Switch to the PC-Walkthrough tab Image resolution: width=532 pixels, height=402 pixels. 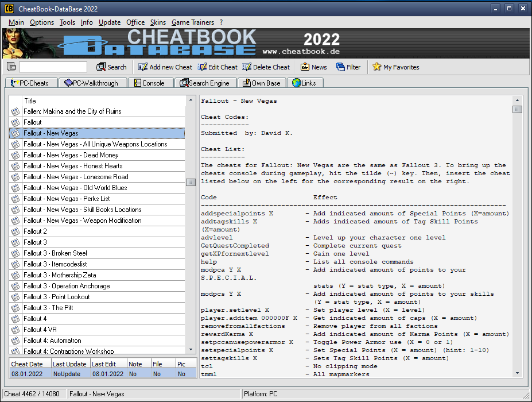pyautogui.click(x=92, y=83)
